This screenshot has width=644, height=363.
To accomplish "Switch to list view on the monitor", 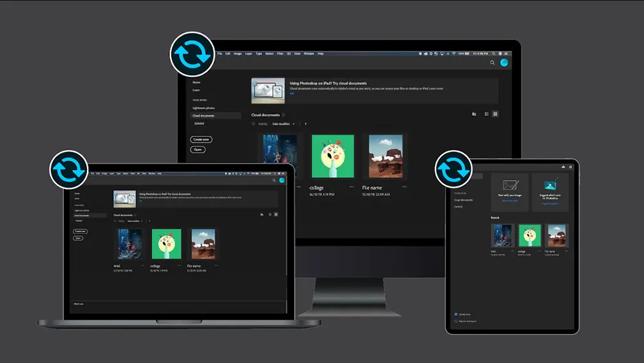I will coord(486,114).
